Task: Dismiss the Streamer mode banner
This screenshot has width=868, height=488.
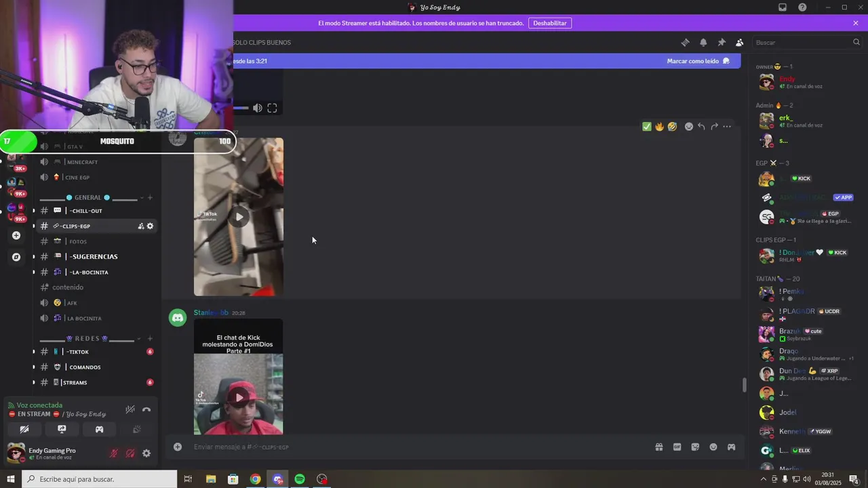Action: [x=856, y=23]
